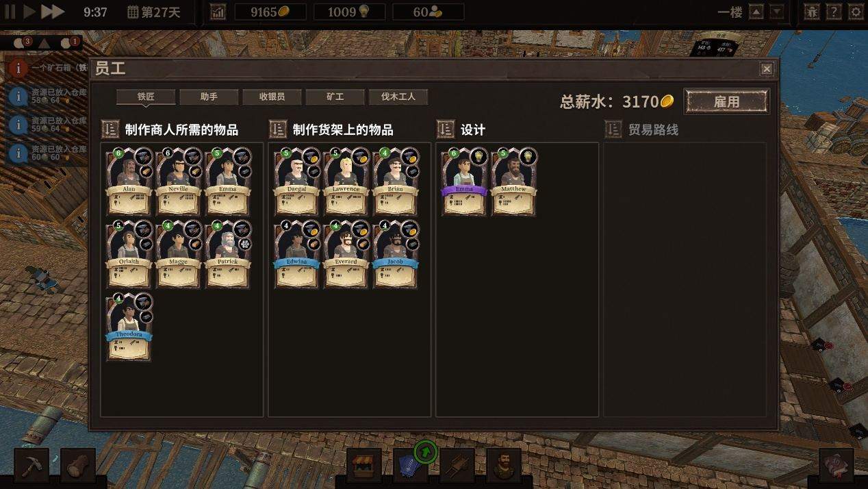Viewport: 868px width, 489px height.
Task: Select Theodora's employee card
Action: [129, 327]
